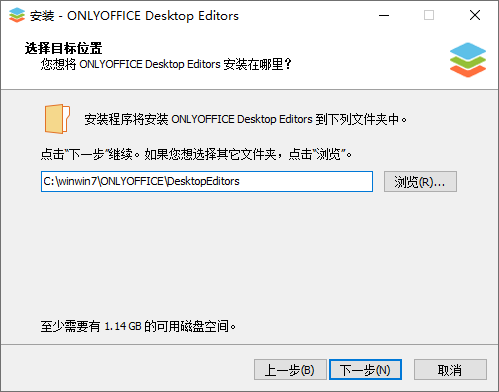
Task: Close the installer window
Action: click(475, 15)
